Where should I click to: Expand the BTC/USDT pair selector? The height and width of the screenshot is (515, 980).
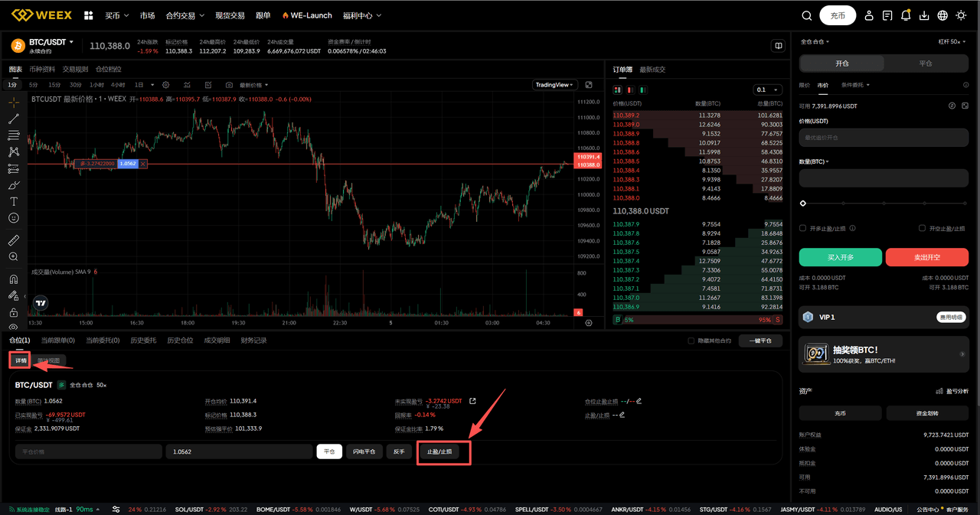click(x=51, y=42)
